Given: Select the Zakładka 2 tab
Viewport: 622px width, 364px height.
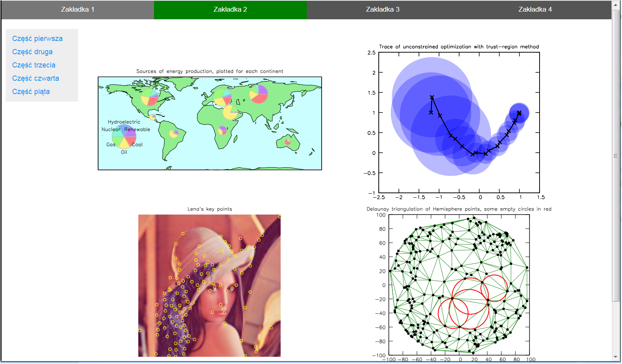Looking at the screenshot, I should [230, 10].
